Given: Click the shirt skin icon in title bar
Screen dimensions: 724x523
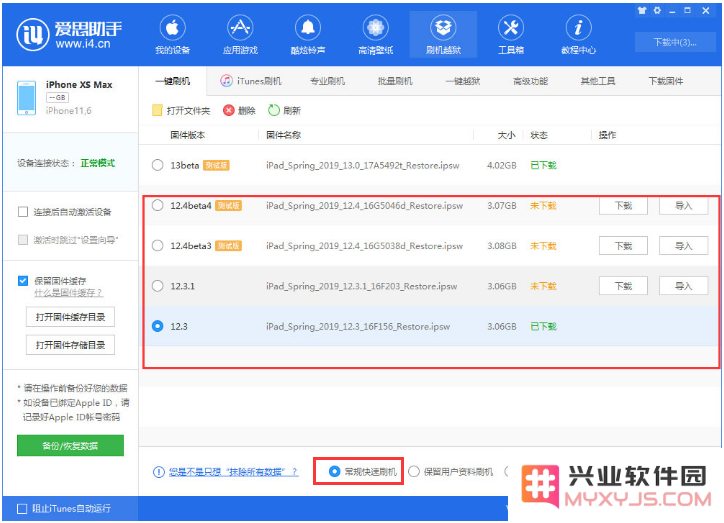Looking at the screenshot, I should 642,10.
